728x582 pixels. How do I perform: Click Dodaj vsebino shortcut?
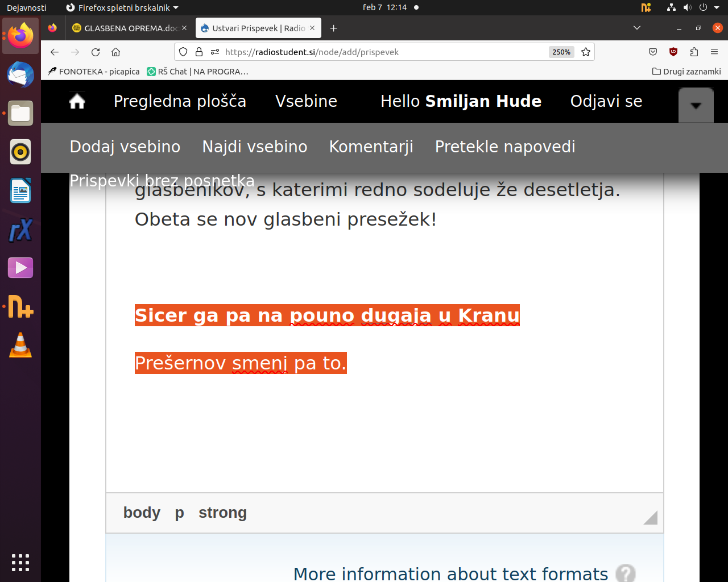(x=125, y=147)
